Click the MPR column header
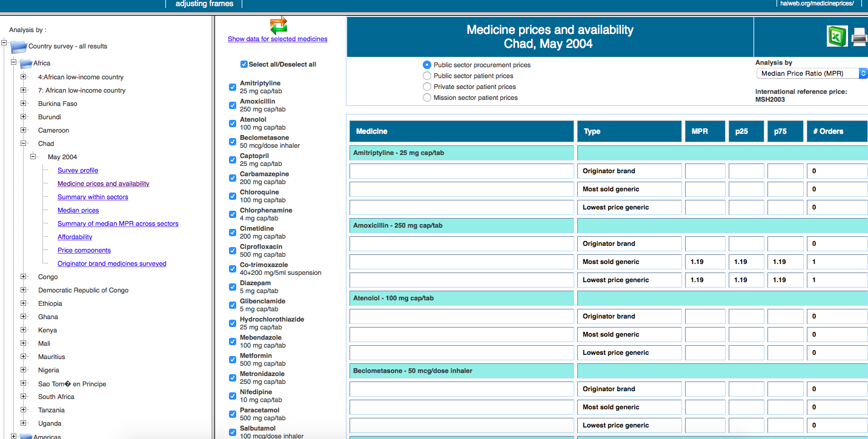 pos(705,131)
